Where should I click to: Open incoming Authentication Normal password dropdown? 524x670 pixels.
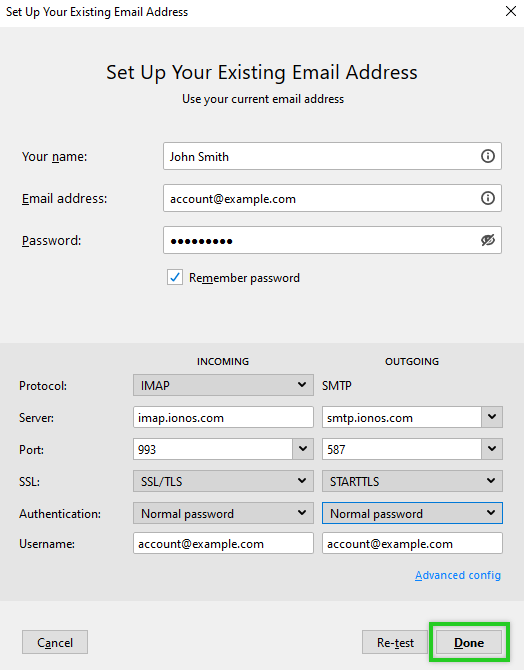click(223, 513)
